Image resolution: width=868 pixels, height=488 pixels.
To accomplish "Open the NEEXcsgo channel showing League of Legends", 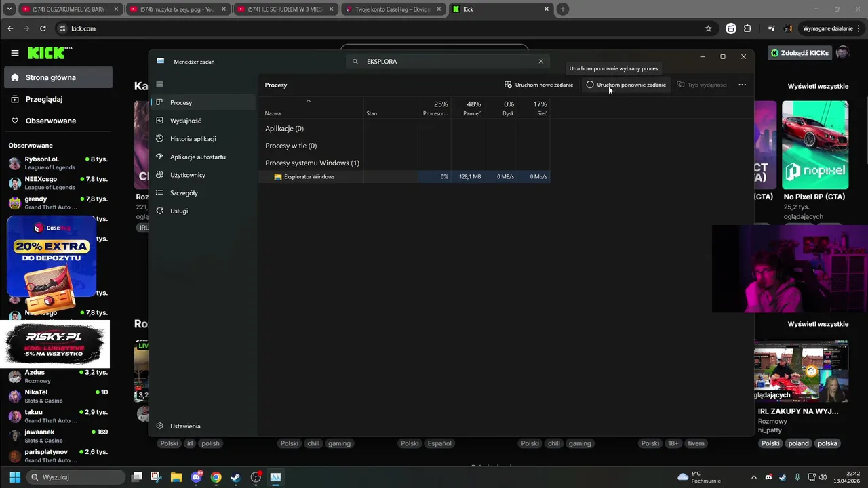I will click(x=58, y=183).
